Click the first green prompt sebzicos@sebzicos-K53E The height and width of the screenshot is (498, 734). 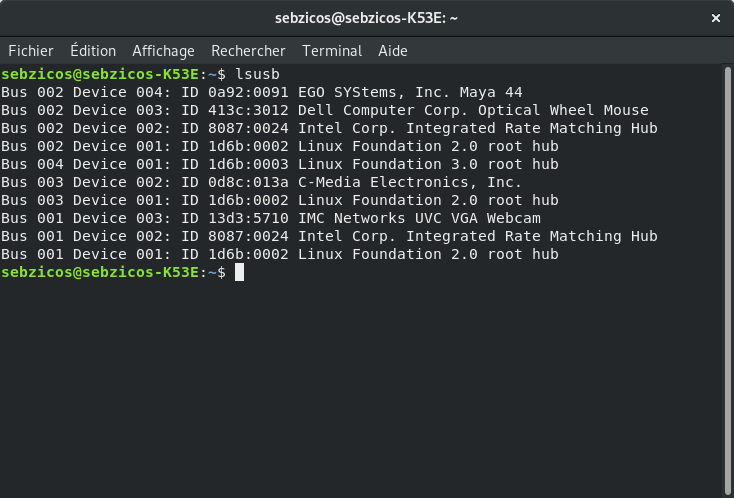[101, 74]
